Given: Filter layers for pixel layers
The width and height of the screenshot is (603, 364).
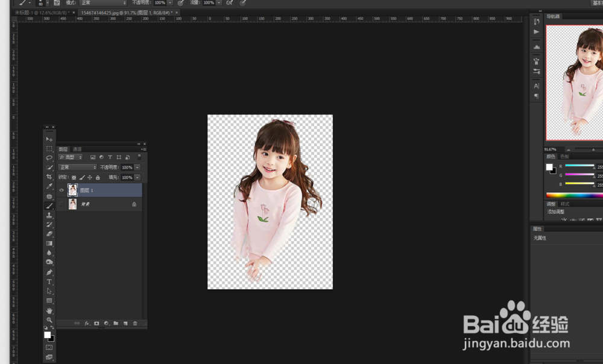Looking at the screenshot, I should [x=93, y=157].
